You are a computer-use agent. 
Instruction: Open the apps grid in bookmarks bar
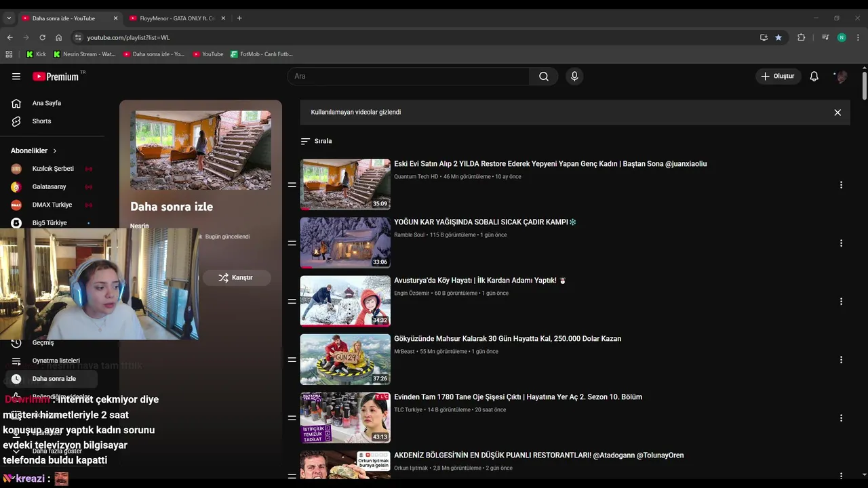click(9, 54)
